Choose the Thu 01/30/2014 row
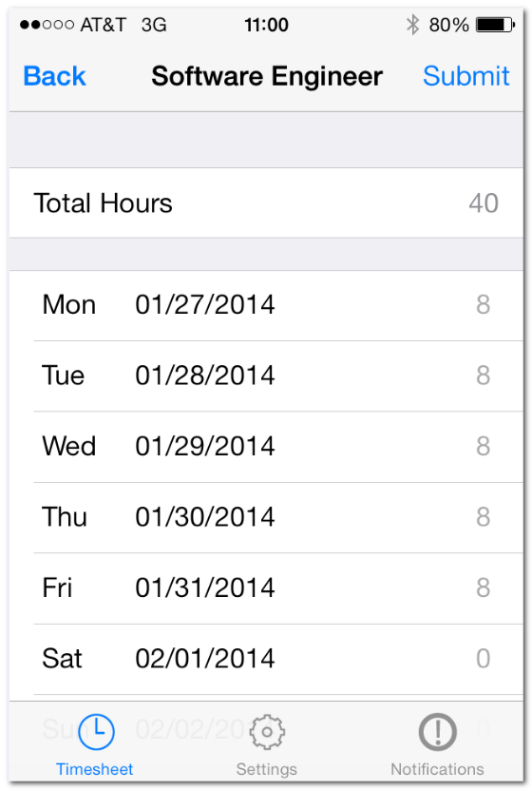 click(x=266, y=517)
